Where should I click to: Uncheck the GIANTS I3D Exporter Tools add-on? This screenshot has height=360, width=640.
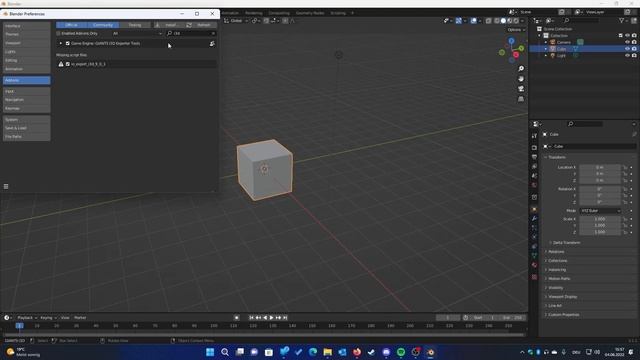pos(68,43)
